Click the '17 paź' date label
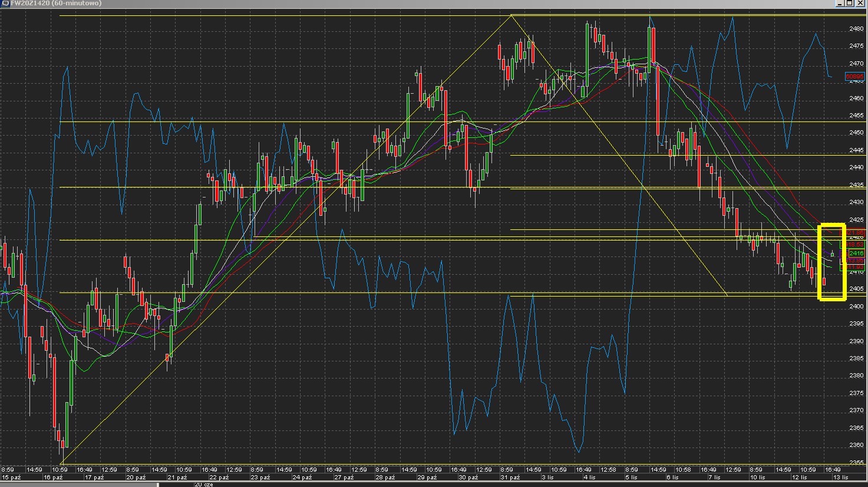Viewport: 868px width, 487px height. (94, 477)
